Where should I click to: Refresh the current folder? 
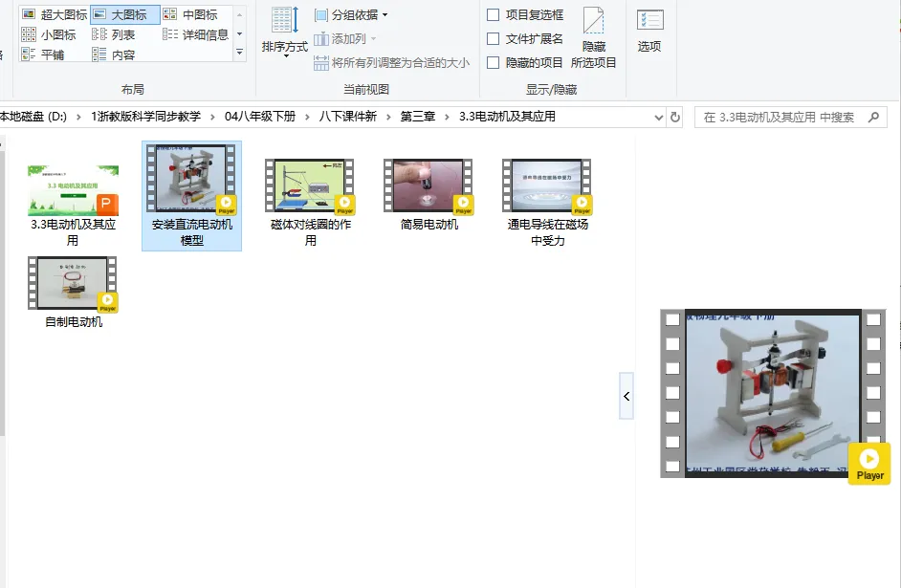click(675, 118)
